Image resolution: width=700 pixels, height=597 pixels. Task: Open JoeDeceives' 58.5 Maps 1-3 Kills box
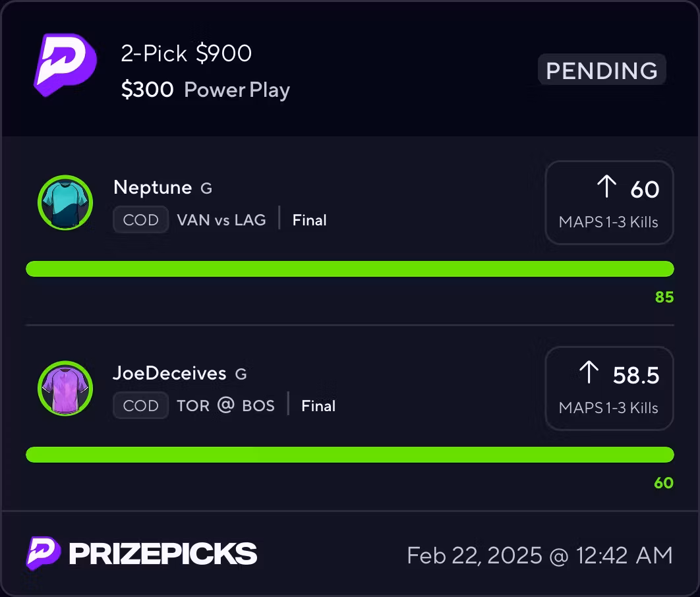(x=609, y=389)
